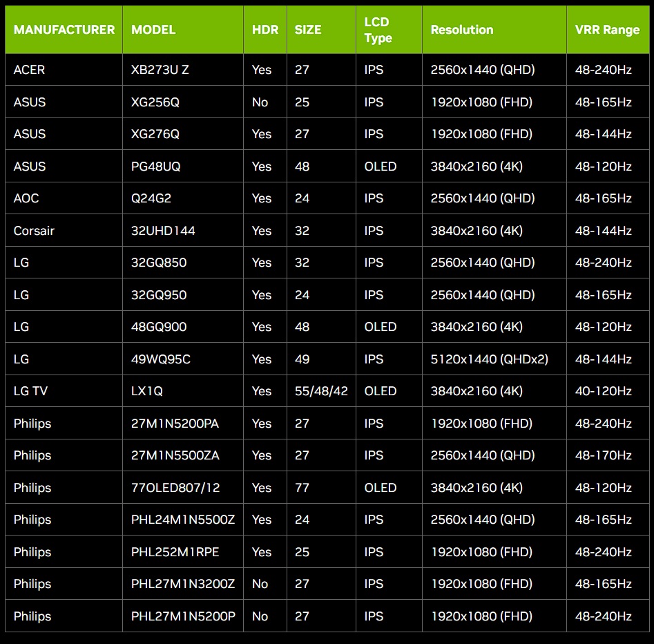Screen dimensions: 654x644
Task: Click the SIZE column header
Action: [322, 30]
